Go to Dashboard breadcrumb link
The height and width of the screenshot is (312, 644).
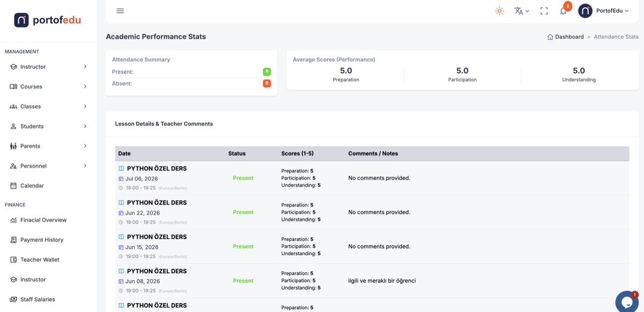pyautogui.click(x=569, y=37)
